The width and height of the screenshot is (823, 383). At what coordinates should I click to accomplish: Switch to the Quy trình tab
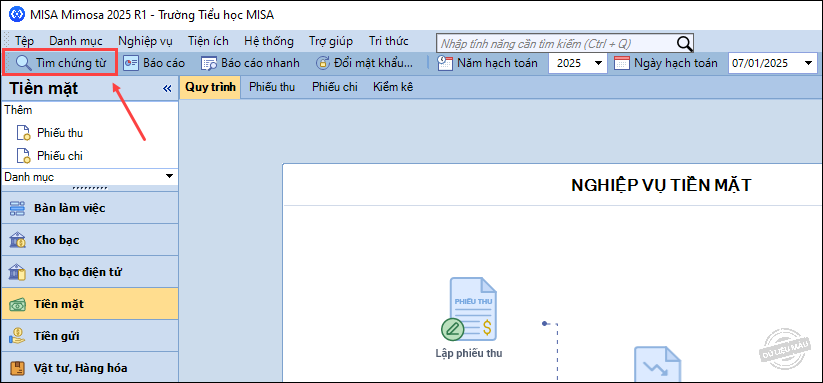(x=210, y=87)
